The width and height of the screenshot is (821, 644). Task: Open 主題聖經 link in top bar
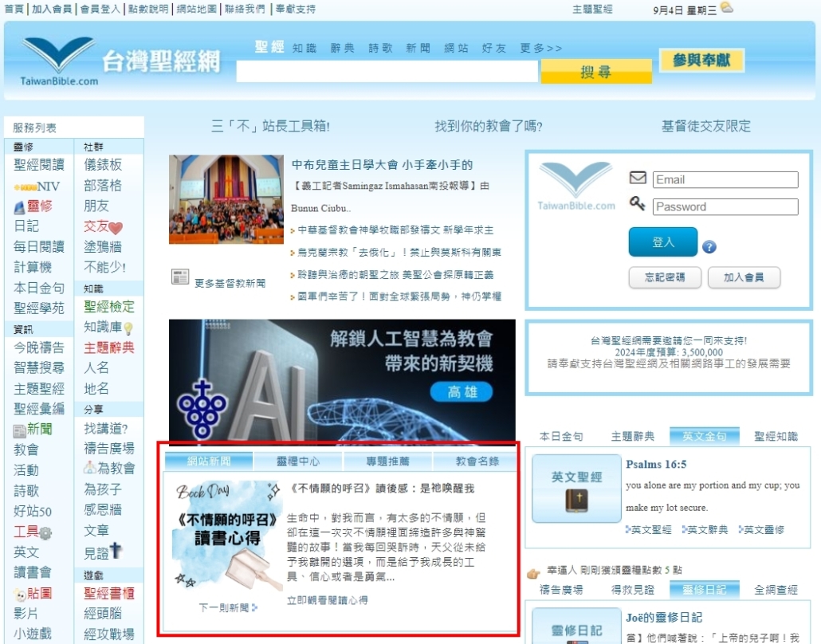(x=592, y=10)
